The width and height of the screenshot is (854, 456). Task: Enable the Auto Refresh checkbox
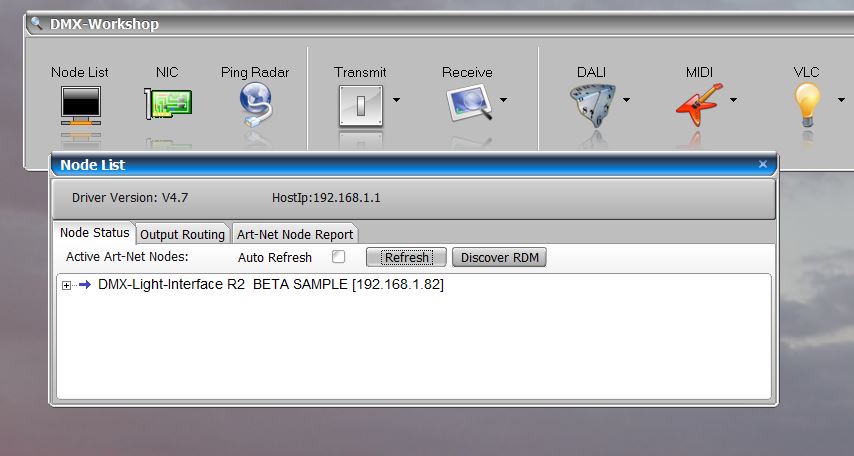(339, 257)
